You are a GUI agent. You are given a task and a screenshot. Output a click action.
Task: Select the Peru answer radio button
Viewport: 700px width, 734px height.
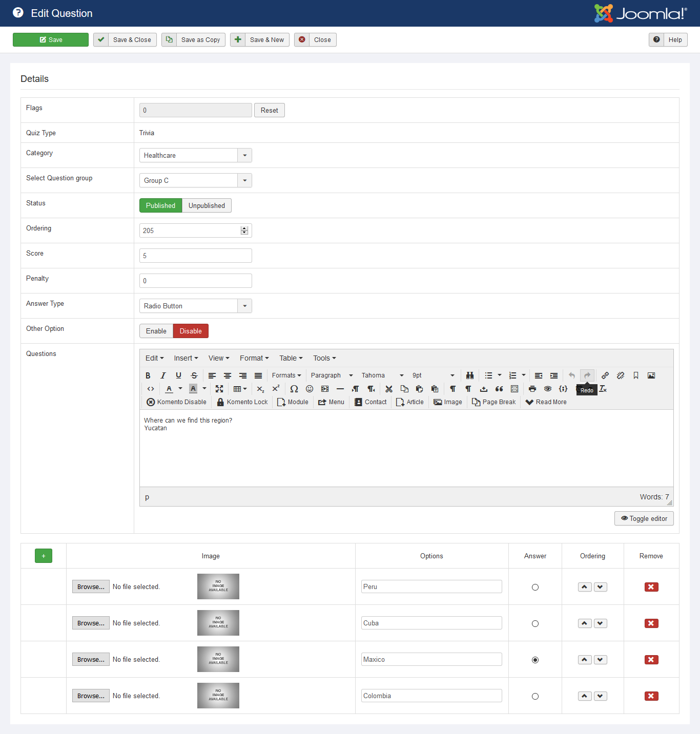click(535, 588)
